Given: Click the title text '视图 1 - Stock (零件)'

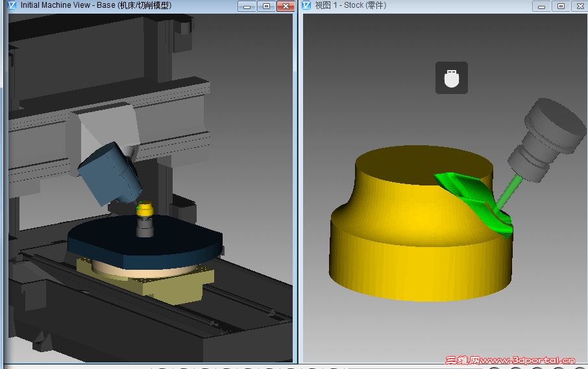Looking at the screenshot, I should (350, 5).
